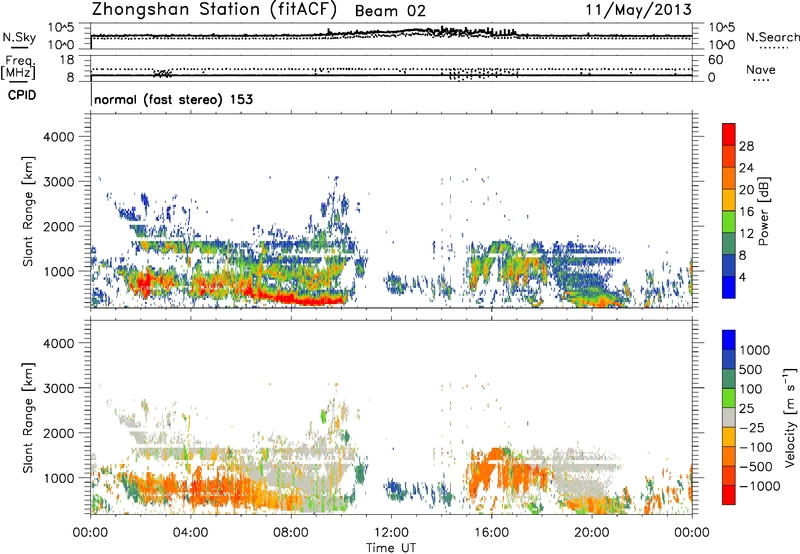Click the 'Velocity [m s-1]' colorbar label

point(790,417)
